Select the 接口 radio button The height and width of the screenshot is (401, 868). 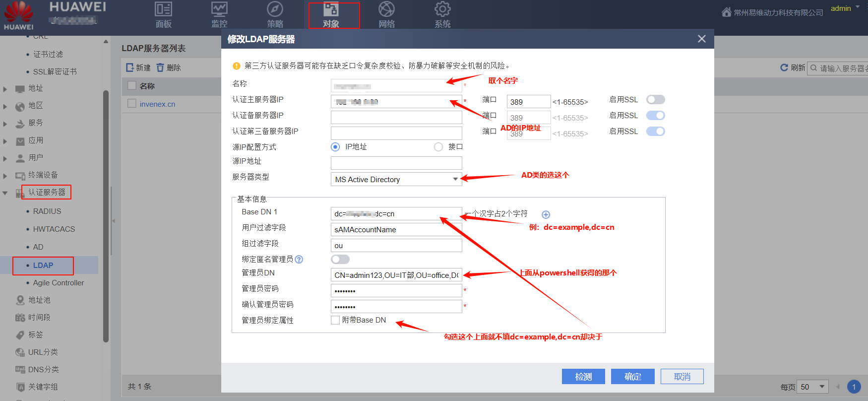pyautogui.click(x=438, y=147)
